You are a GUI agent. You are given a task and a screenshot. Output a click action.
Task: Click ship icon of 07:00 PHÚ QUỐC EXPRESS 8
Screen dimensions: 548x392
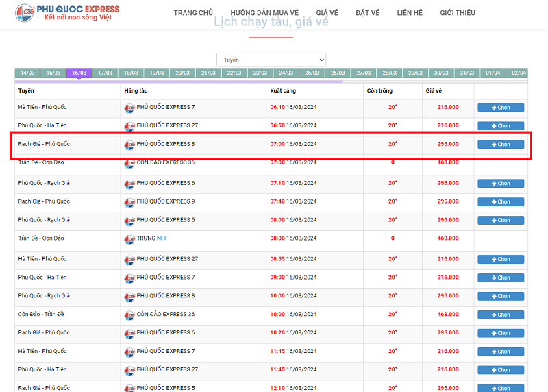(129, 145)
